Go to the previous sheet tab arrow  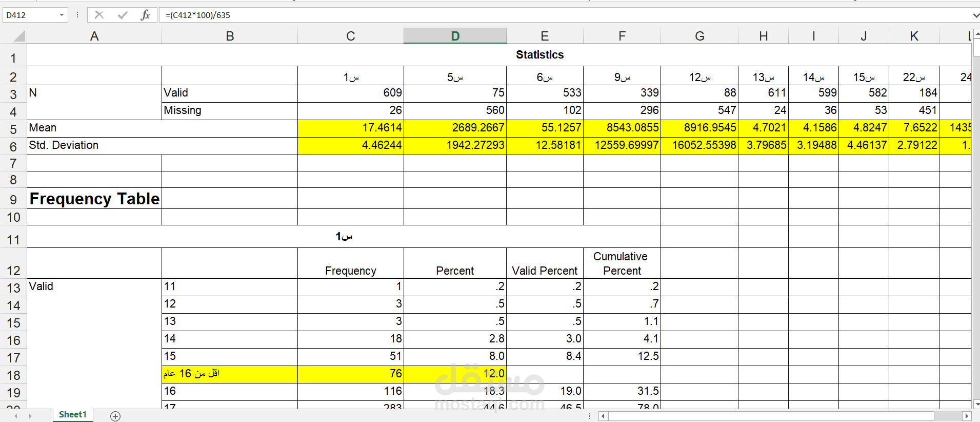pos(16,416)
